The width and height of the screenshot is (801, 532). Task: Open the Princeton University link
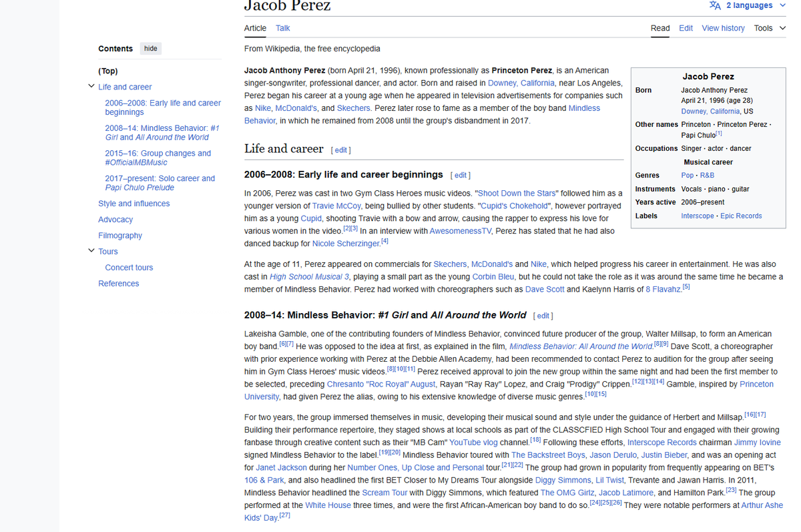(509, 390)
